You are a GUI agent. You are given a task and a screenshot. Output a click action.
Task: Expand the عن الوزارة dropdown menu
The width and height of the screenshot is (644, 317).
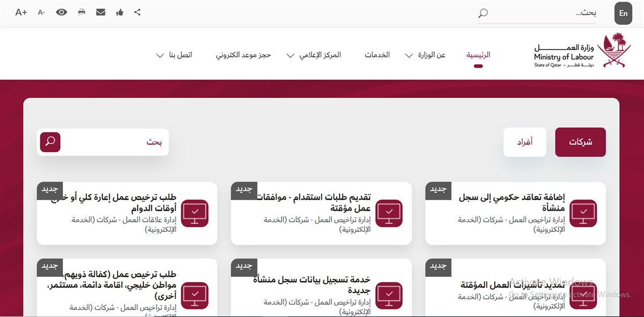[425, 55]
